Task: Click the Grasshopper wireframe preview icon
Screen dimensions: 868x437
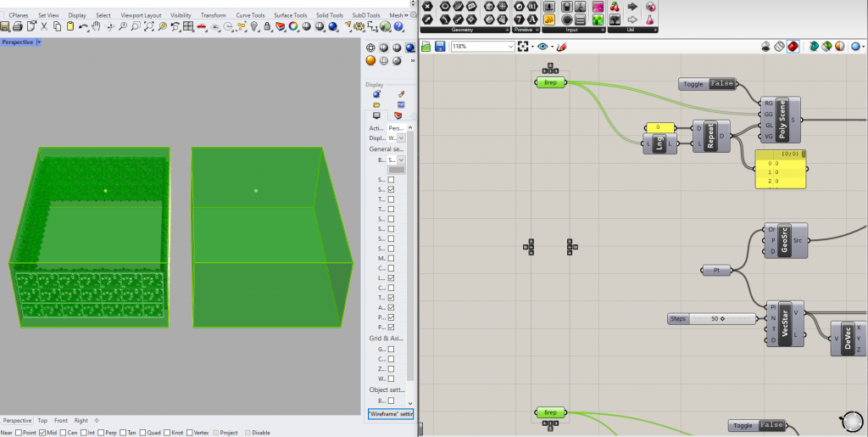Action: [x=780, y=47]
